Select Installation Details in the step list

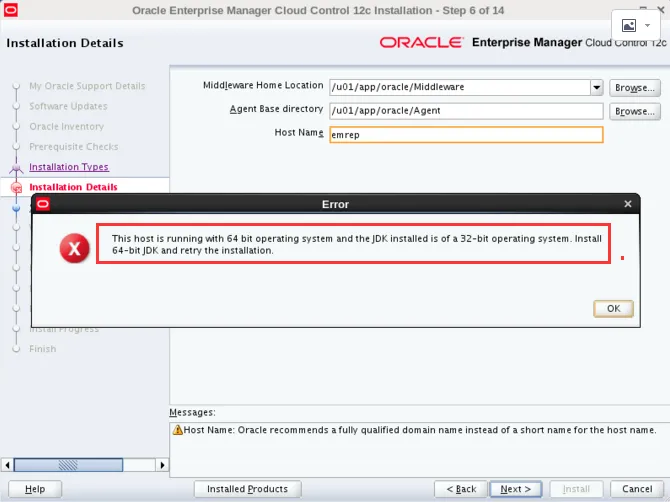click(x=73, y=187)
